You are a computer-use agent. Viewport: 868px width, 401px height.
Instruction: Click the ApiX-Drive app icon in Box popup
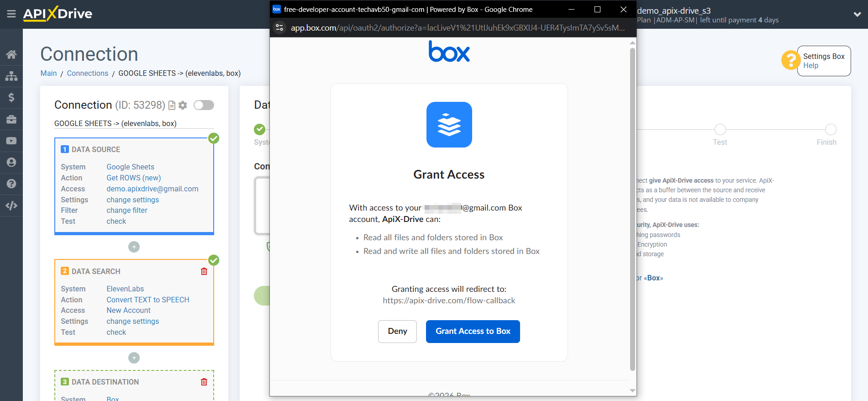[449, 125]
